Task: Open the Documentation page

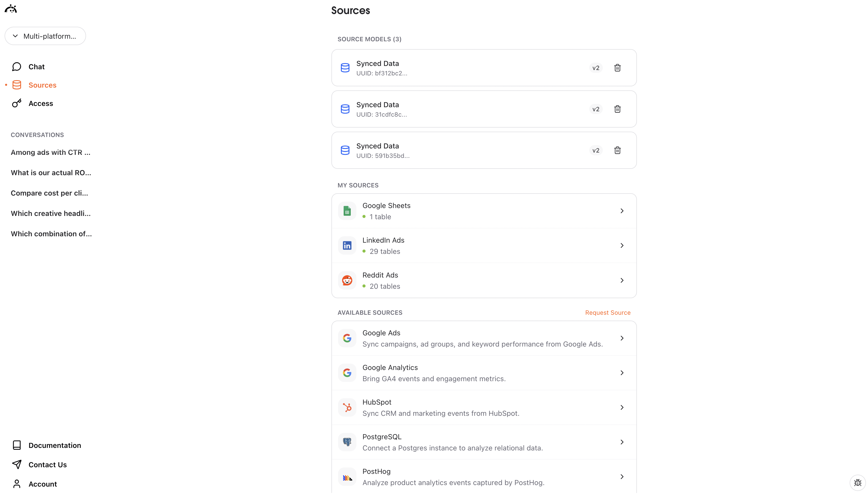Action: tap(54, 445)
